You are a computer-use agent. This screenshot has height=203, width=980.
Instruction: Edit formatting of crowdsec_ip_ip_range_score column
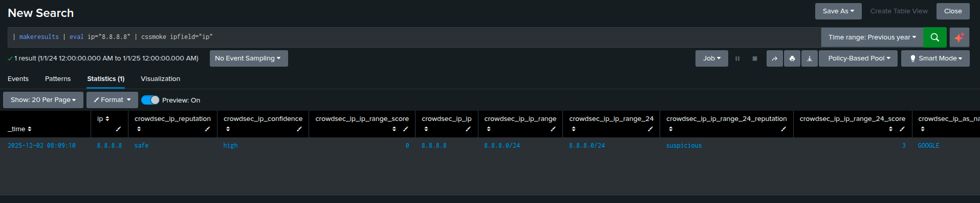pos(405,129)
